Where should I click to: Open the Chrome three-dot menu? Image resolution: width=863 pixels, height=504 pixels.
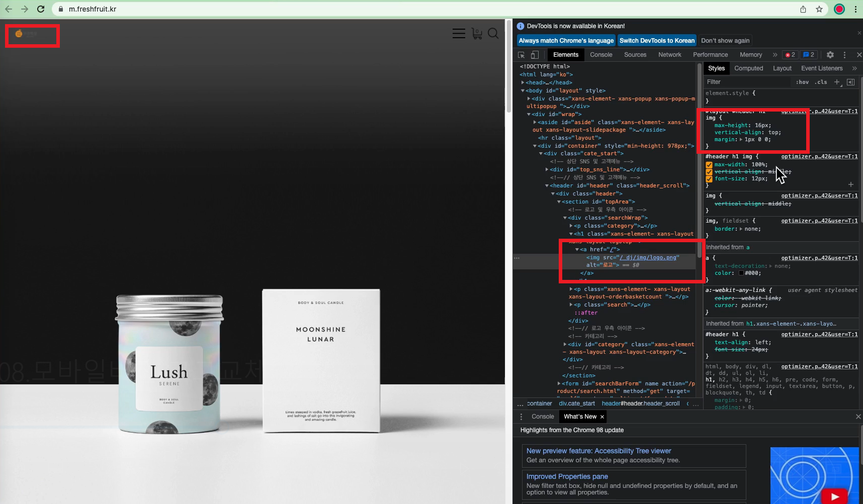coord(855,9)
